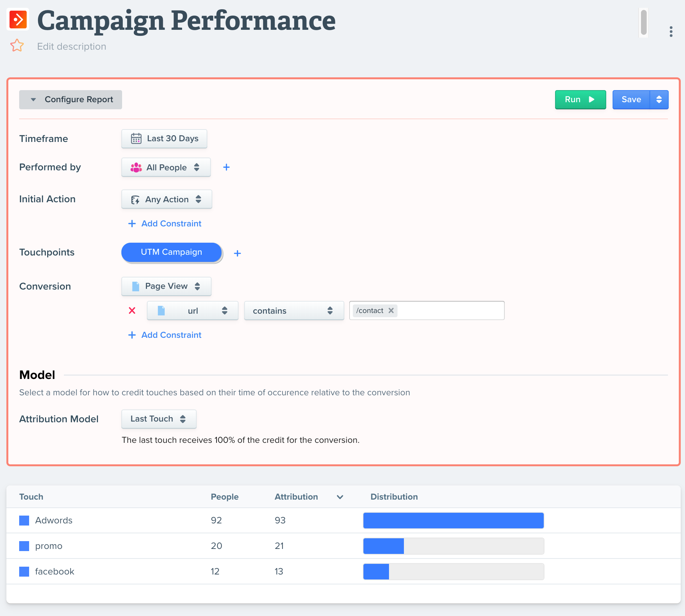This screenshot has height=616, width=685.
Task: Click the promo distribution bar
Action: (454, 546)
